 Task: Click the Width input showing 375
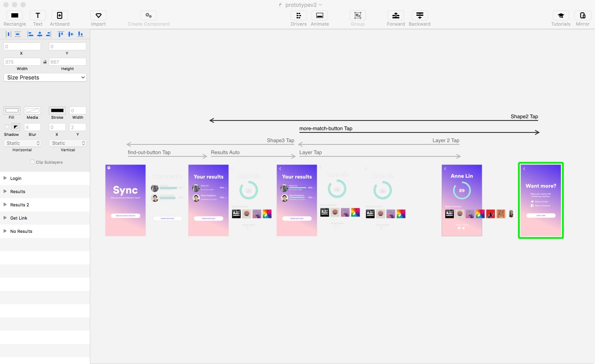[x=22, y=62]
